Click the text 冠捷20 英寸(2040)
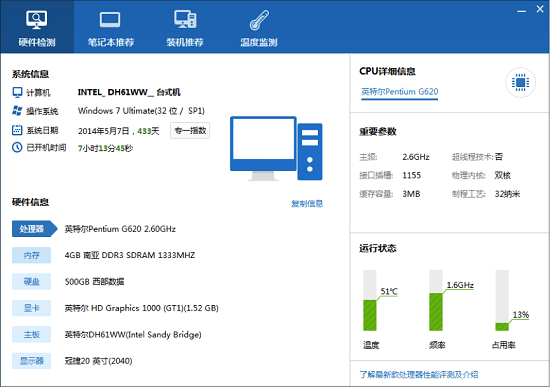The image size is (550, 387). (x=98, y=361)
